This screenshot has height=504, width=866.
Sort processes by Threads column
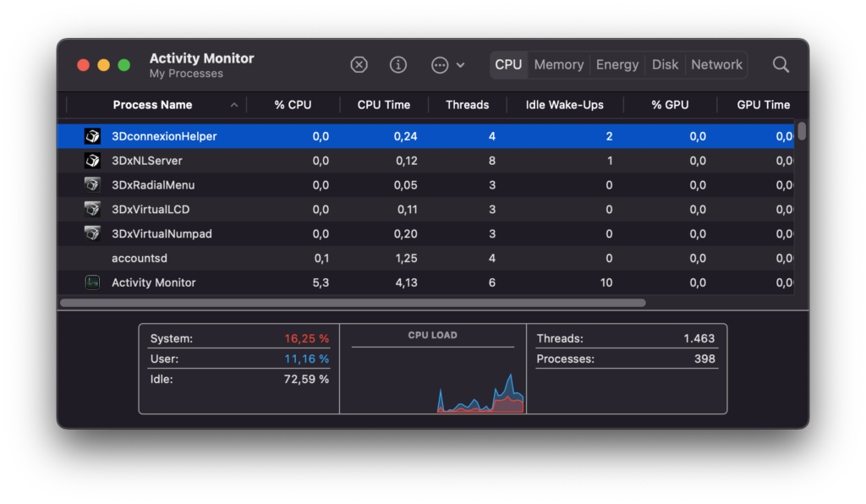(x=467, y=105)
